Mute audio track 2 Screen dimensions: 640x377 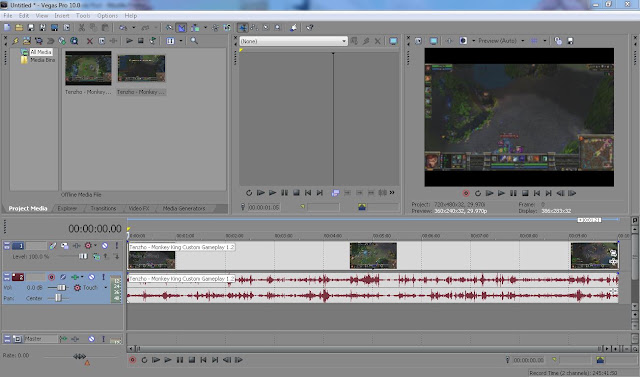pyautogui.click(x=91, y=277)
